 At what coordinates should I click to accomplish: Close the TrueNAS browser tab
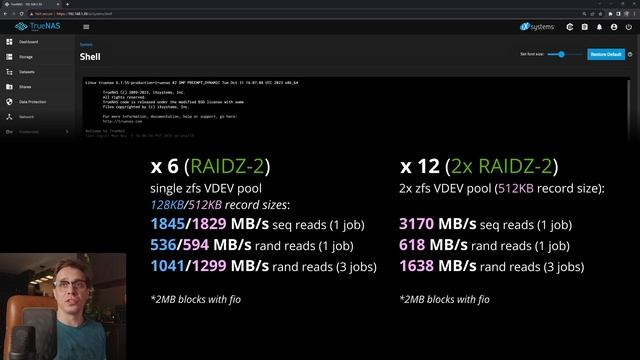pos(58,4)
